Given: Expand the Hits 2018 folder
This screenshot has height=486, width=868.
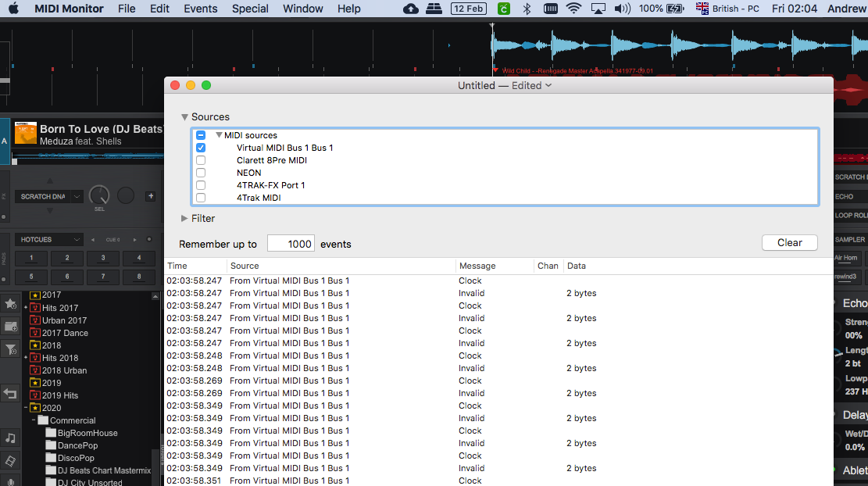Looking at the screenshot, I should click(x=26, y=358).
